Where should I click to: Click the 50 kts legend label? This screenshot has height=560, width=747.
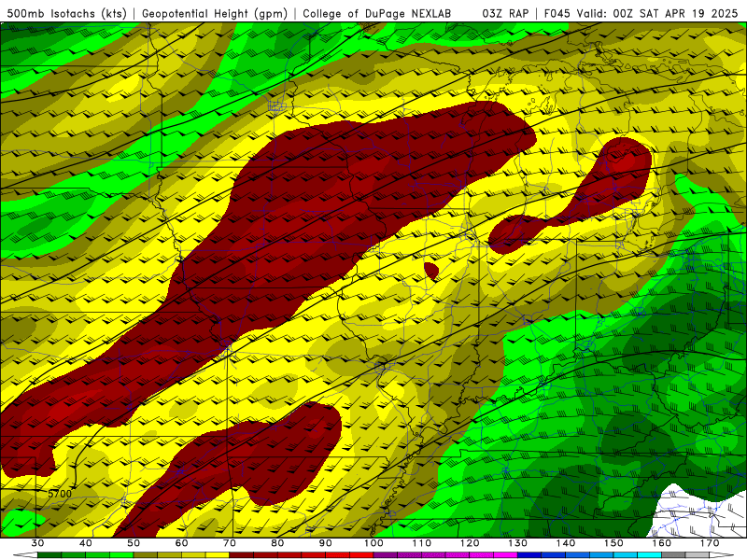(134, 543)
